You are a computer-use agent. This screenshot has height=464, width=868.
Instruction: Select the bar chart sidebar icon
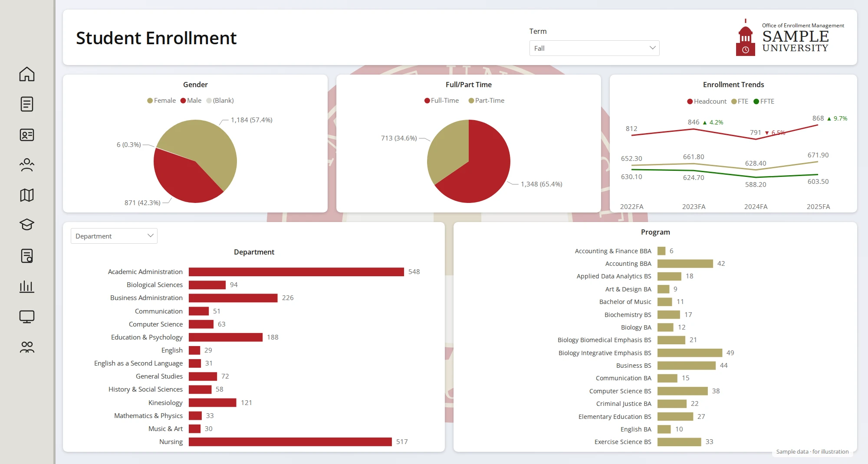(x=27, y=286)
